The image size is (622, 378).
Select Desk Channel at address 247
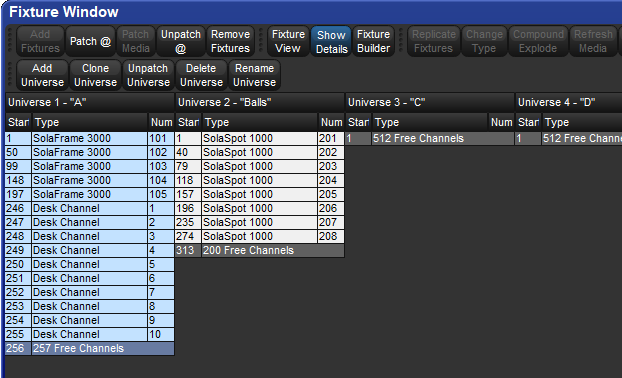(90, 222)
